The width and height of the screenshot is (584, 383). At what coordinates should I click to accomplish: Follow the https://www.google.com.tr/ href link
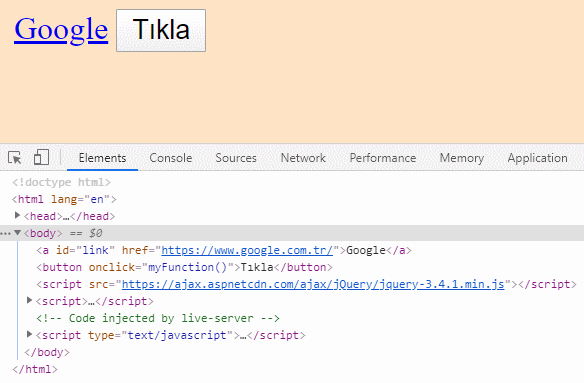pos(247,250)
